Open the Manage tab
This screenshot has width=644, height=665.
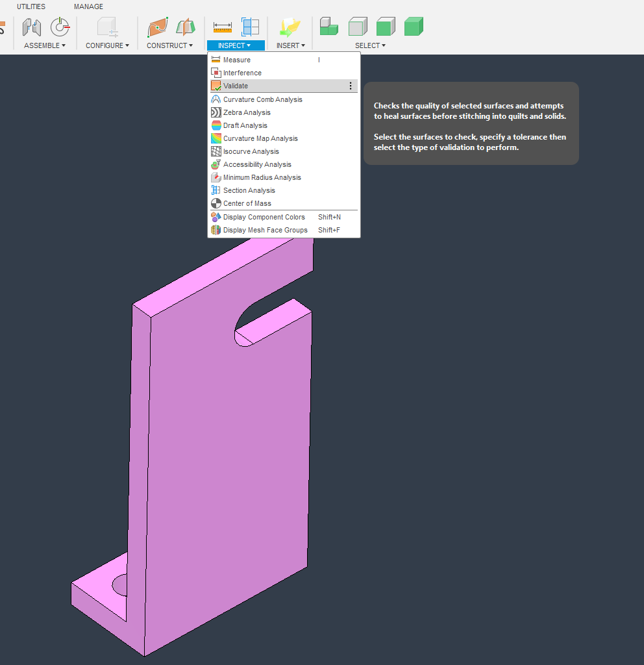tap(88, 6)
